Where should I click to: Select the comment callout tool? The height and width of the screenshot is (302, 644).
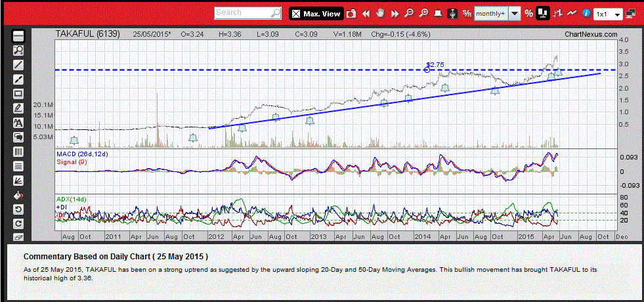(18, 137)
